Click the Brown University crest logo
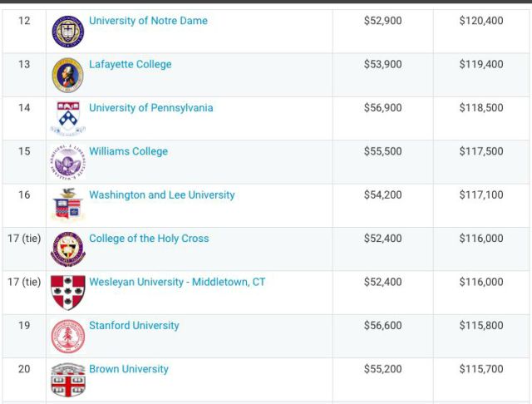532x404 pixels. tap(68, 380)
